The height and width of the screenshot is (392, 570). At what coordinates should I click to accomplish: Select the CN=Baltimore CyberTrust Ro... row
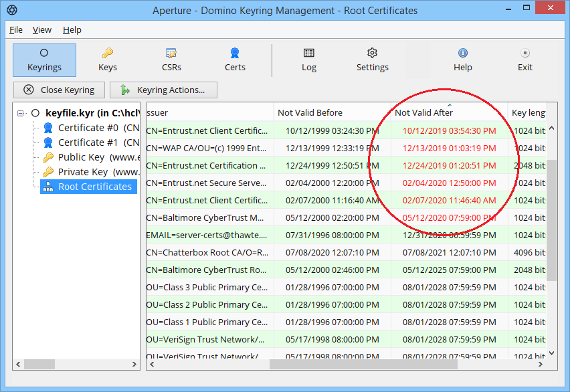pos(346,270)
